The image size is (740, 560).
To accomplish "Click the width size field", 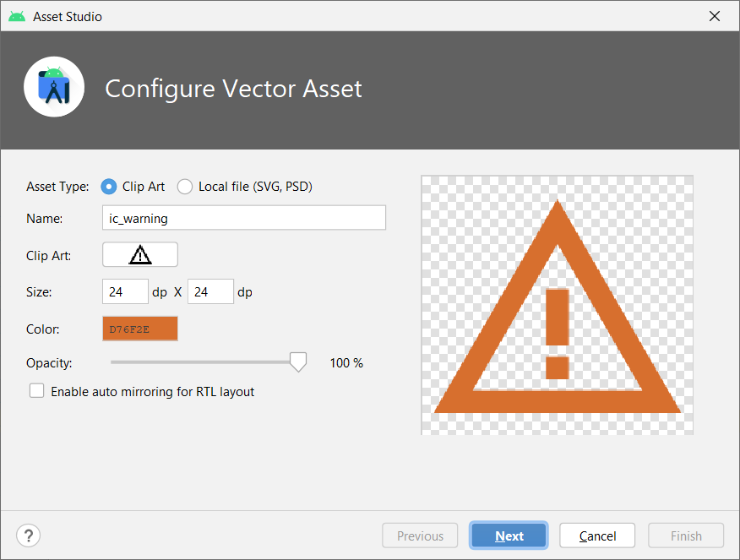I will tap(125, 291).
